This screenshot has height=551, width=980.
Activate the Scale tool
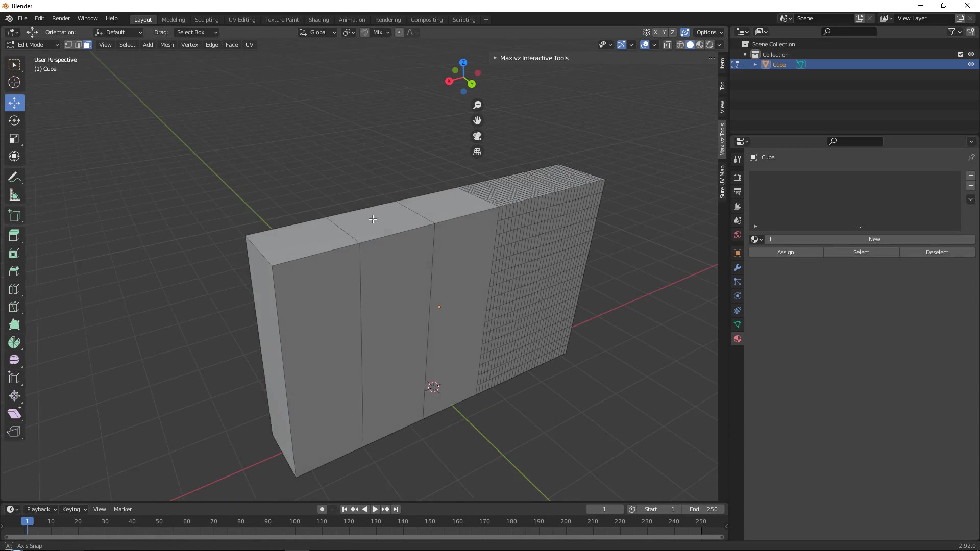coord(14,138)
